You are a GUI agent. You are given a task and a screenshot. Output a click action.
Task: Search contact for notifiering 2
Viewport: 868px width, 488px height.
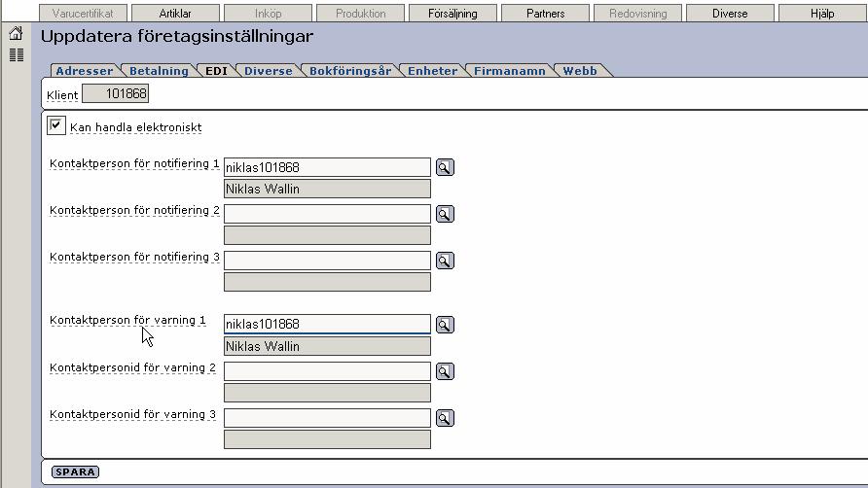click(x=445, y=214)
